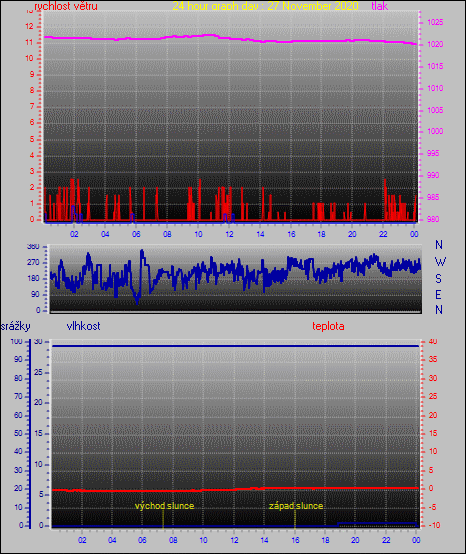Click the 08 hour label under bottom graph
The width and height of the screenshot is (466, 554).
[x=173, y=540]
